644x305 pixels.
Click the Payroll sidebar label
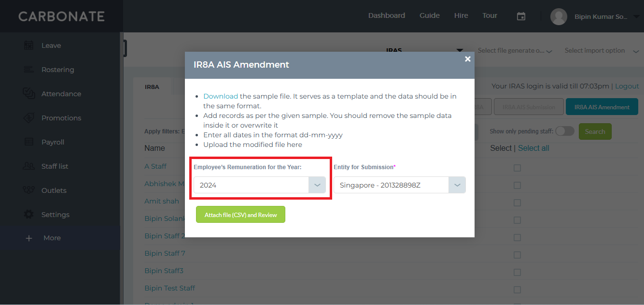click(53, 142)
